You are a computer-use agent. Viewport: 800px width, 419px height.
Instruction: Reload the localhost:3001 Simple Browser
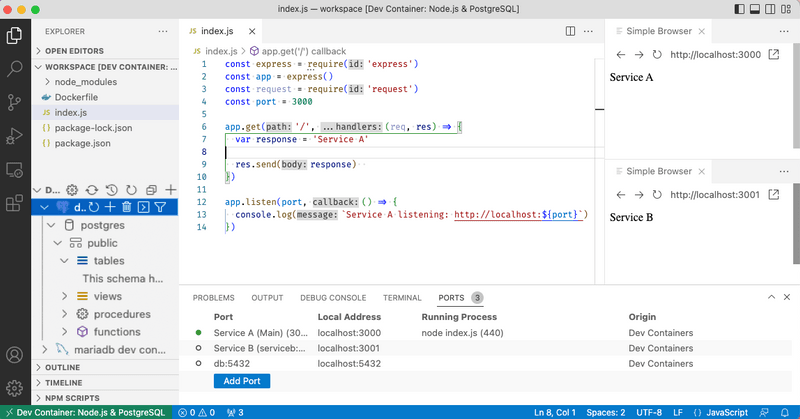(657, 195)
